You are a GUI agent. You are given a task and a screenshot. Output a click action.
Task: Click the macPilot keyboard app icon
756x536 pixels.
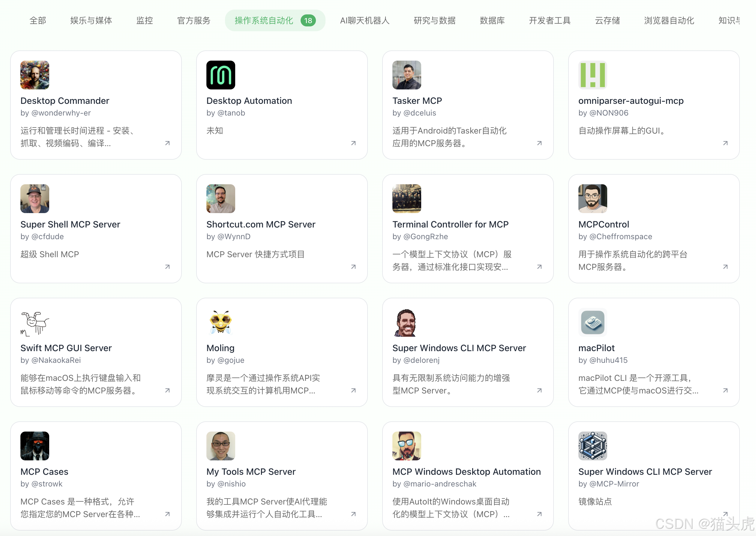click(592, 322)
